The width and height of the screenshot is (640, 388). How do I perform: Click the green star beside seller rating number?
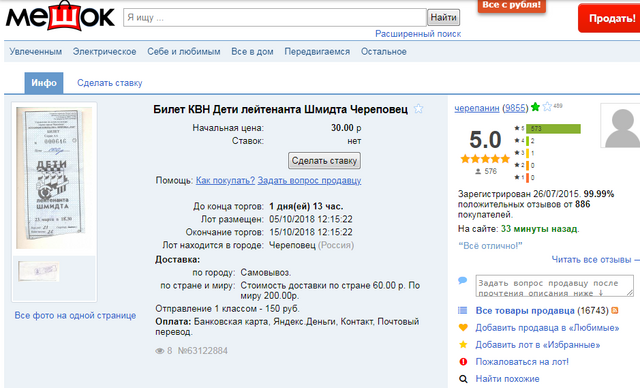[x=536, y=107]
